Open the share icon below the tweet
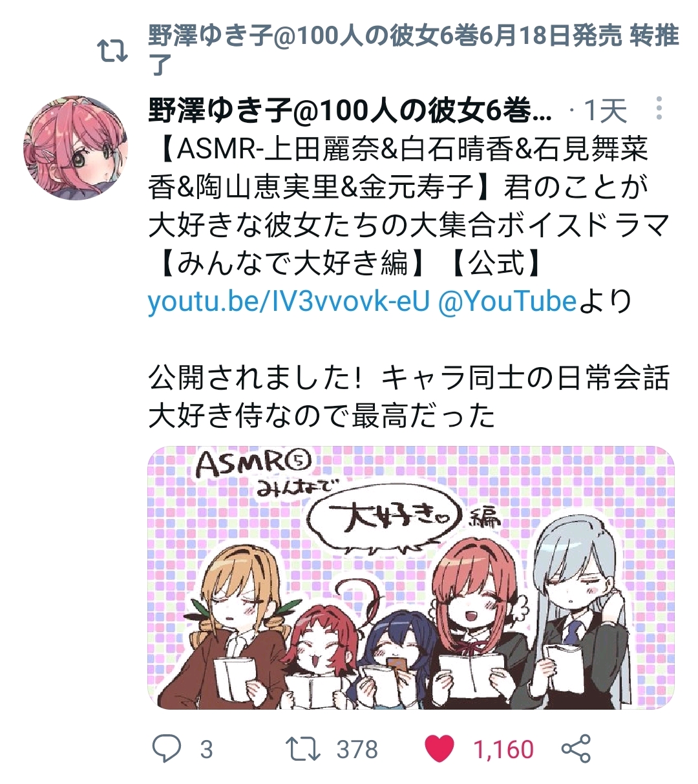698x784 pixels. point(576,748)
